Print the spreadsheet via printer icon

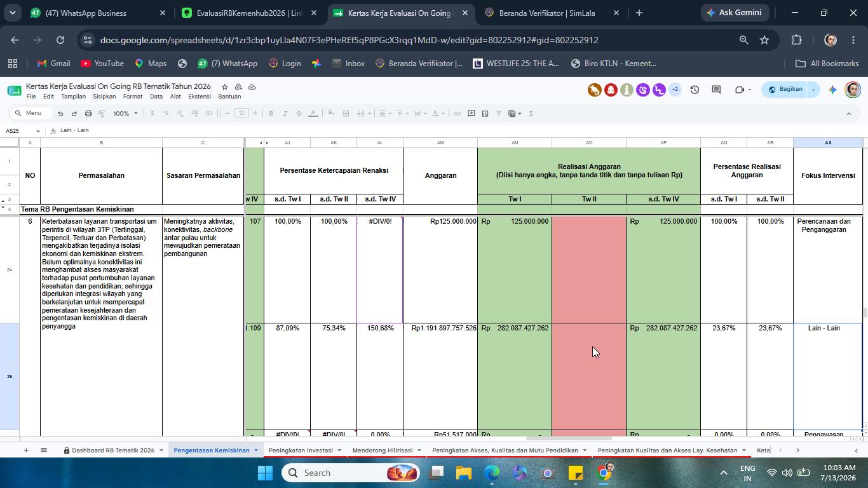coord(88,113)
